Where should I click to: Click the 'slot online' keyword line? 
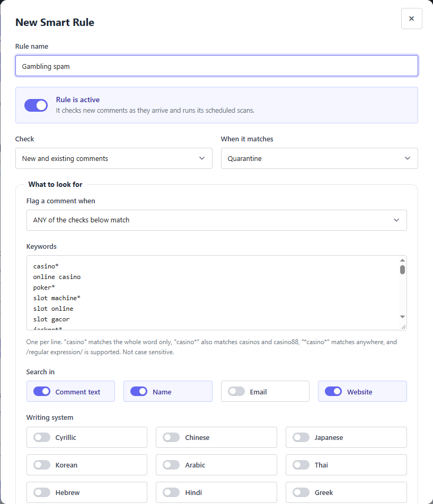tap(53, 309)
